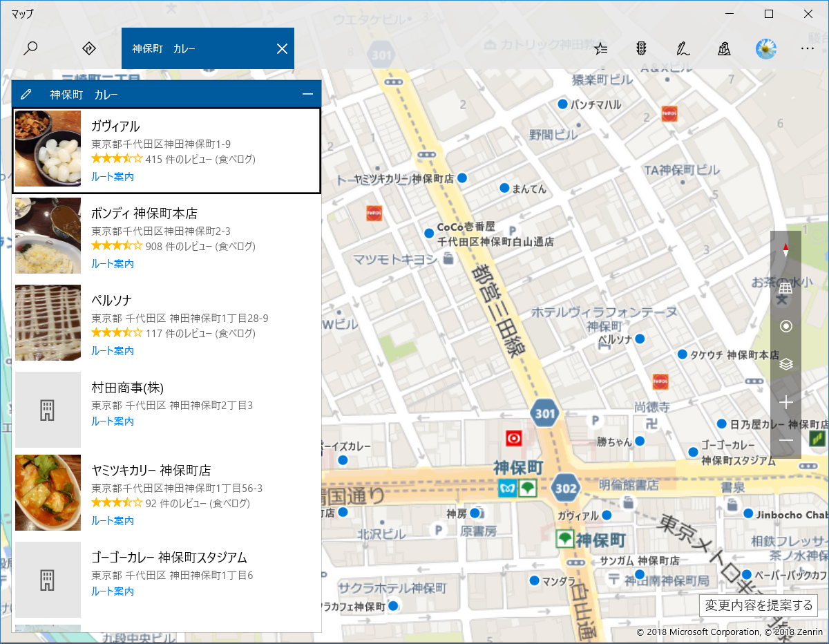Collapse the search results panel
The width and height of the screenshot is (829, 644).
point(310,93)
